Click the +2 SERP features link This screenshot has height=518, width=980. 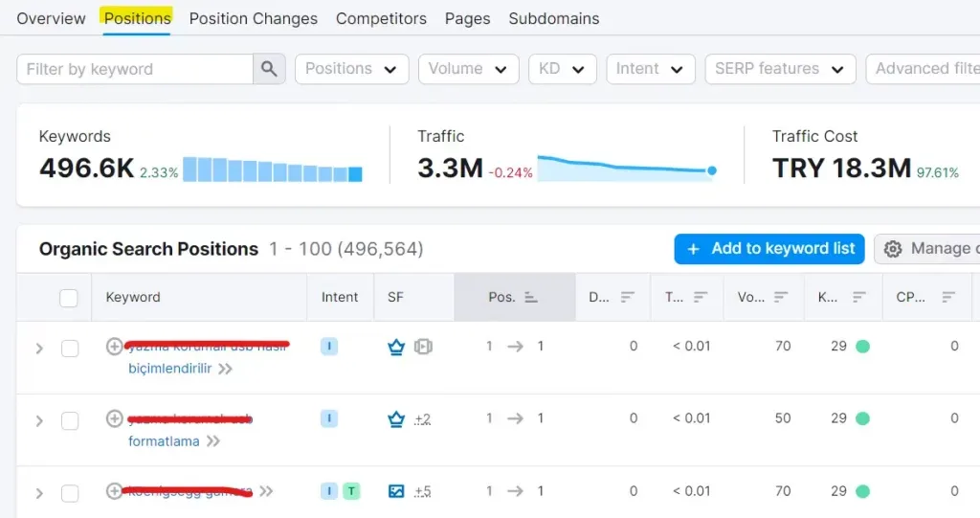422,419
